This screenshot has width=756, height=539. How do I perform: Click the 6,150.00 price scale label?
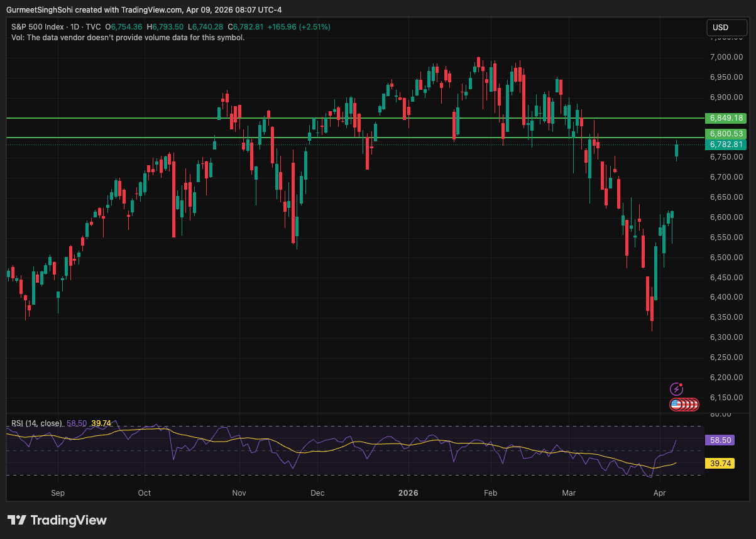pos(726,398)
